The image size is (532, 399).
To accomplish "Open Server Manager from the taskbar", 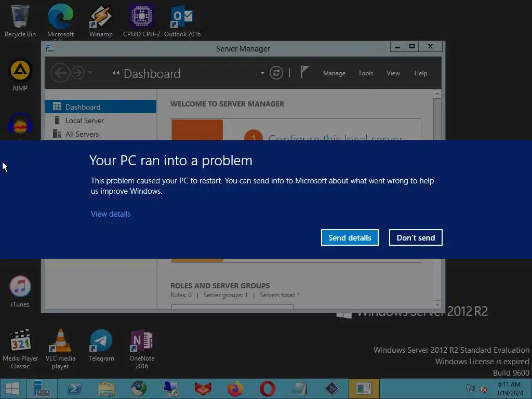I will point(42,389).
